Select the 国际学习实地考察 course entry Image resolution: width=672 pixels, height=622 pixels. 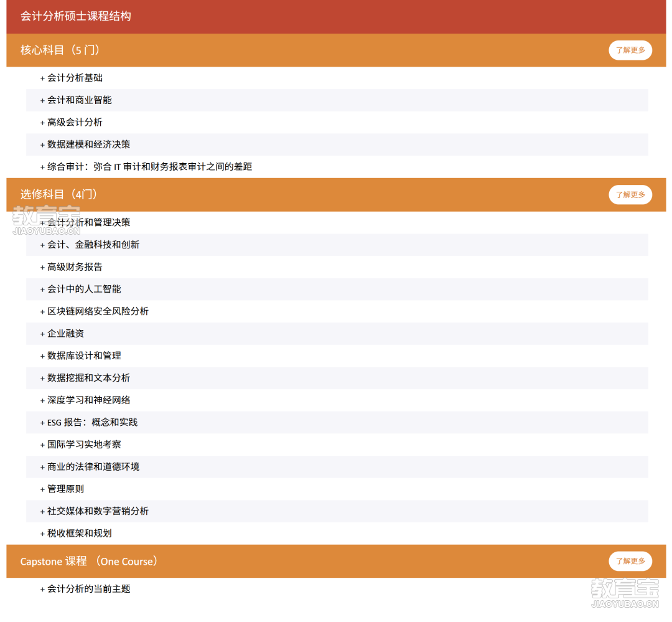(x=337, y=445)
